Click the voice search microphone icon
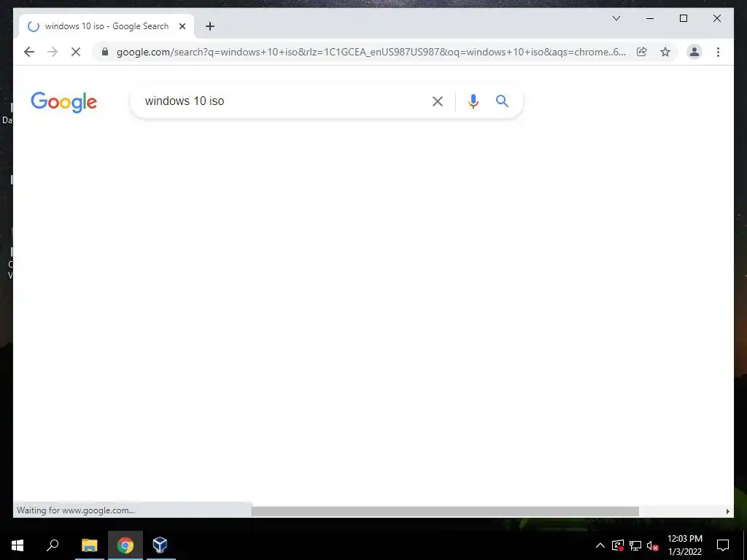The height and width of the screenshot is (560, 747). click(473, 101)
